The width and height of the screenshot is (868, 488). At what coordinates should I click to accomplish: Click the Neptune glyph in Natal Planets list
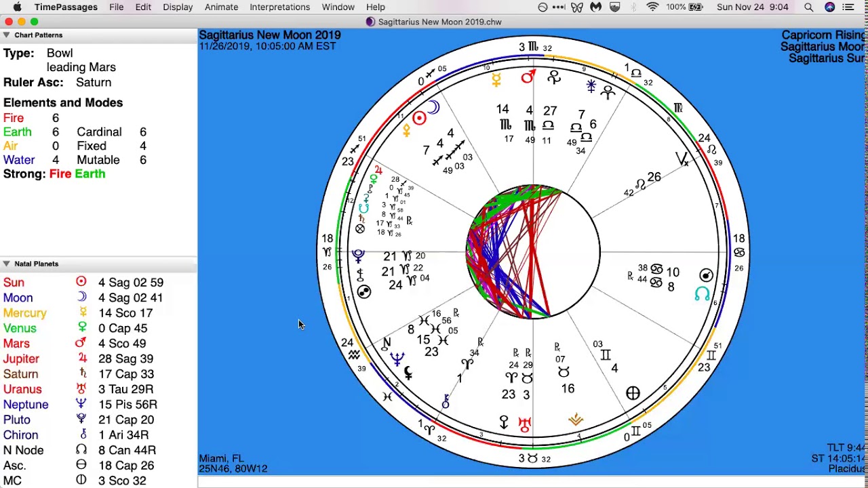coord(81,404)
